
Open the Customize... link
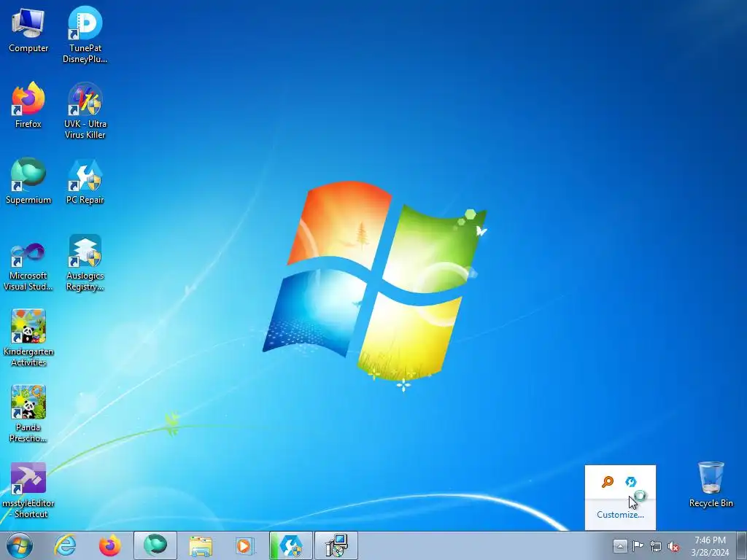[620, 515]
